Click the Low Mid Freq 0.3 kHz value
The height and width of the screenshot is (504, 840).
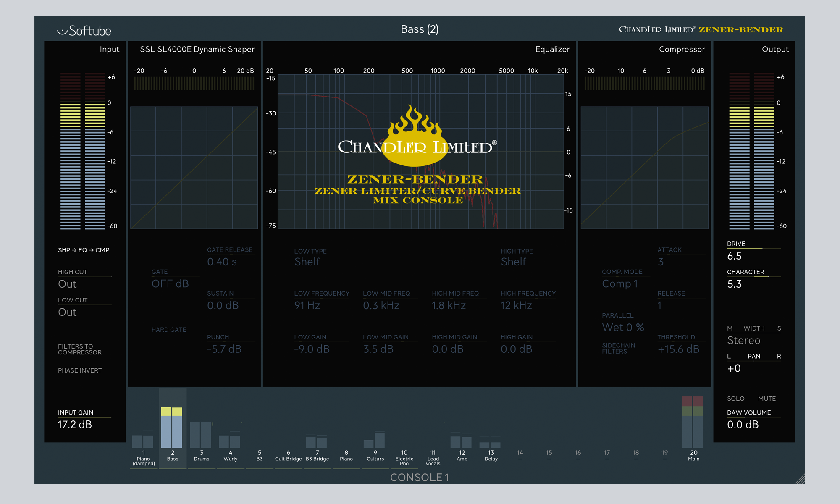click(x=381, y=306)
